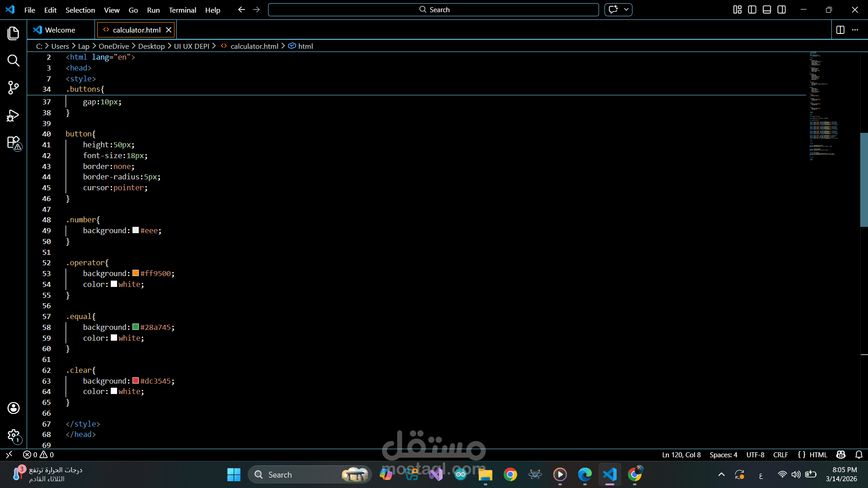Open the Run and Debug view

click(13, 116)
